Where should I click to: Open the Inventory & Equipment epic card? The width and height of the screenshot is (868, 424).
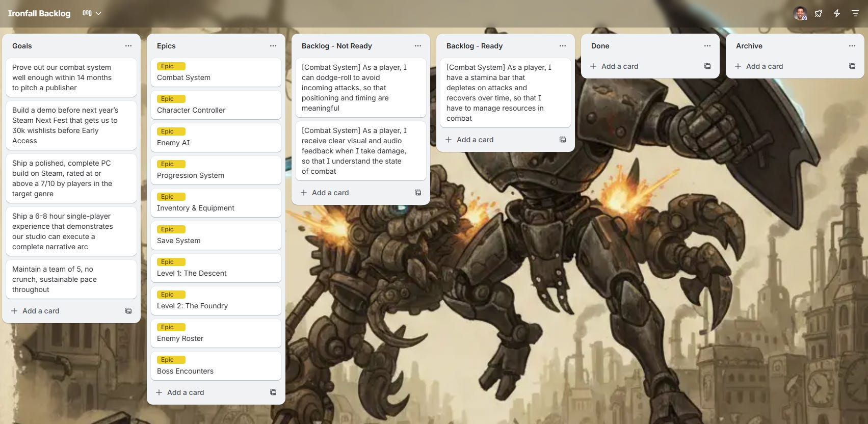[x=216, y=203]
